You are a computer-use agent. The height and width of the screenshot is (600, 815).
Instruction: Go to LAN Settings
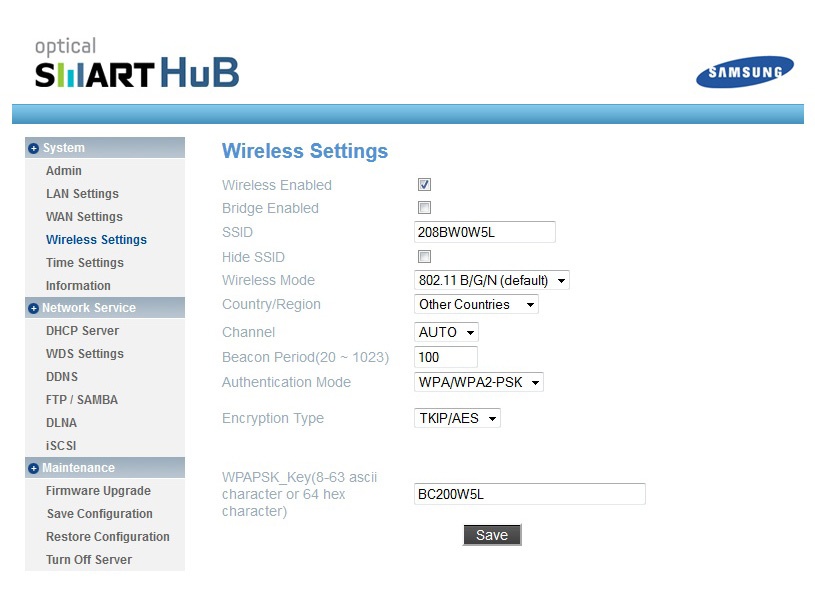(82, 194)
